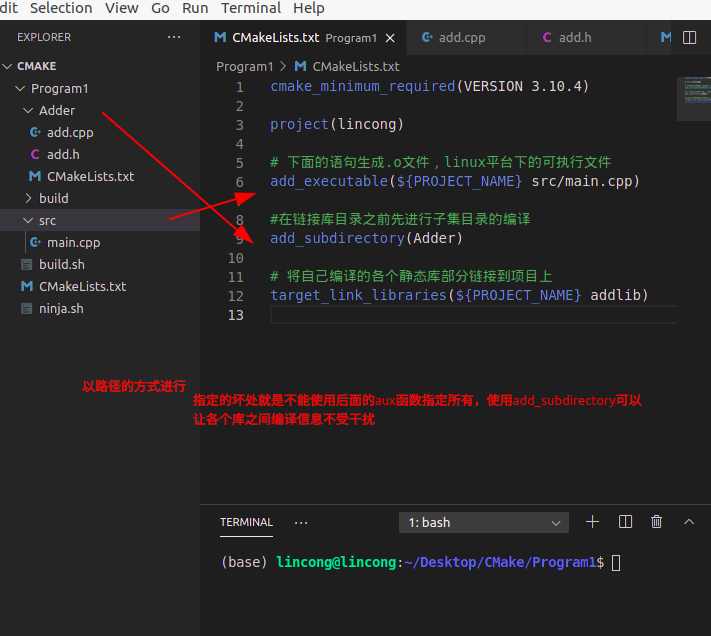Image resolution: width=711 pixels, height=636 pixels.
Task: Click Program1 in the breadcrumb
Action: (244, 67)
